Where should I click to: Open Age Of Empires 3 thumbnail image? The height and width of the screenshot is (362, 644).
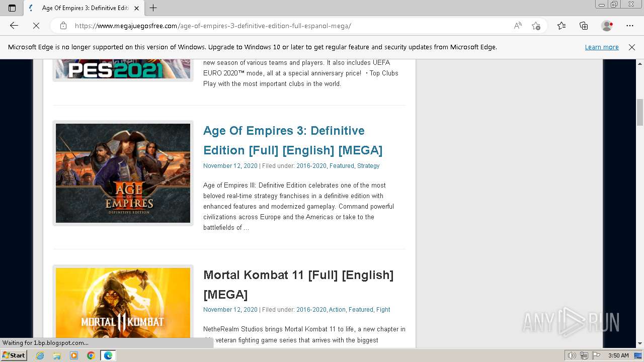(123, 173)
